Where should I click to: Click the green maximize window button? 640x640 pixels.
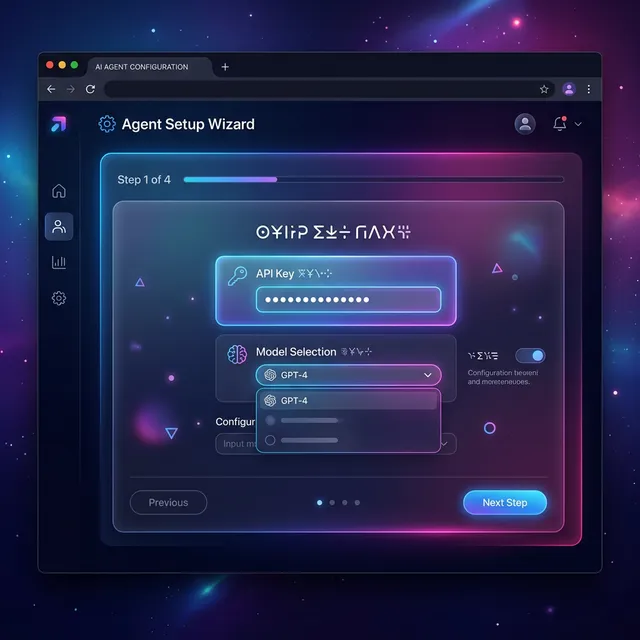tap(74, 65)
